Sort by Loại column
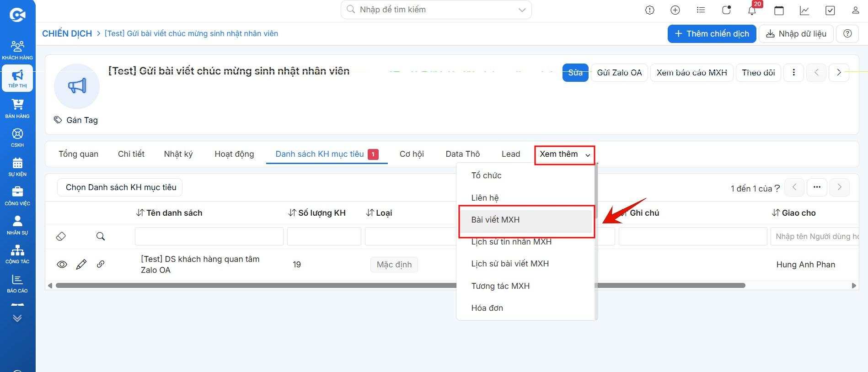Image resolution: width=868 pixels, height=372 pixels. pyautogui.click(x=379, y=213)
